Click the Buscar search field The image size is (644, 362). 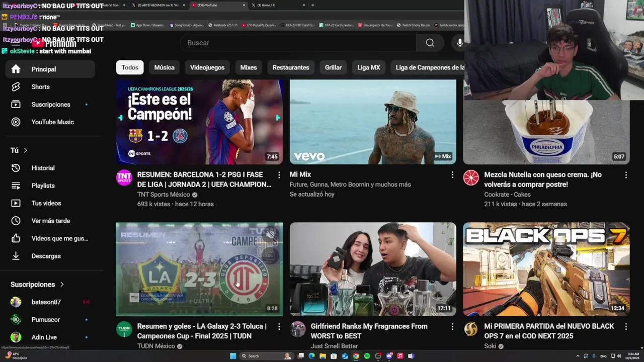tap(299, 43)
